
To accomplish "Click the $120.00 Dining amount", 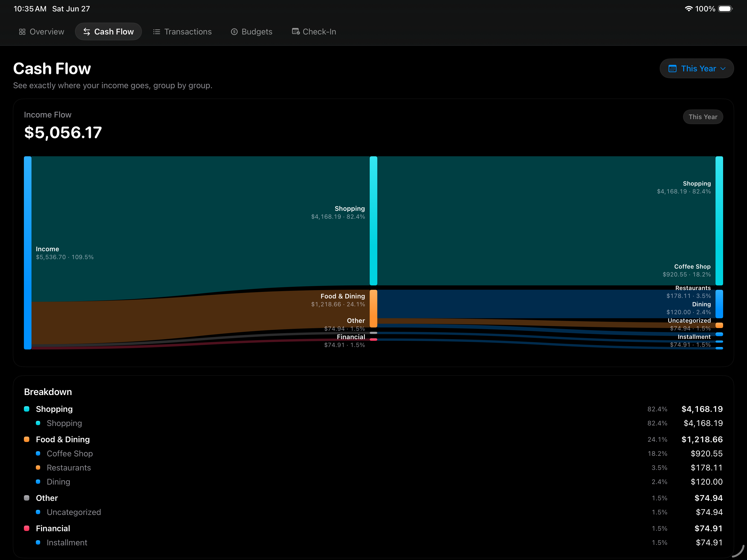I will click(x=707, y=482).
